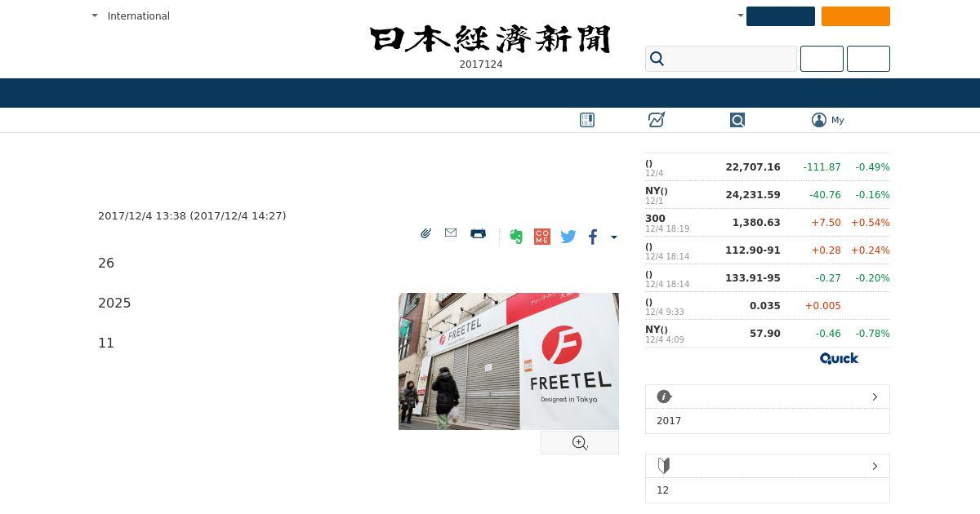Click second outlined button beside search

tap(868, 59)
